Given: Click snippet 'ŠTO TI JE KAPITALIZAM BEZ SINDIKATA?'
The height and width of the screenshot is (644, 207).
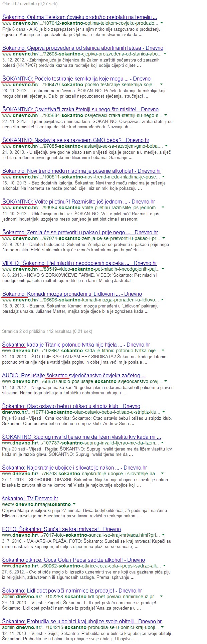Looking at the screenshot, I should 85,359.
